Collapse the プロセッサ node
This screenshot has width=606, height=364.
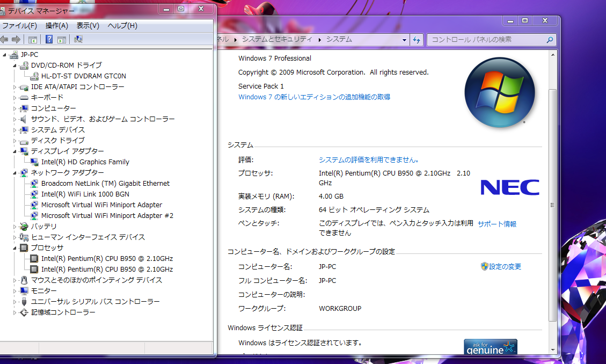coord(14,248)
